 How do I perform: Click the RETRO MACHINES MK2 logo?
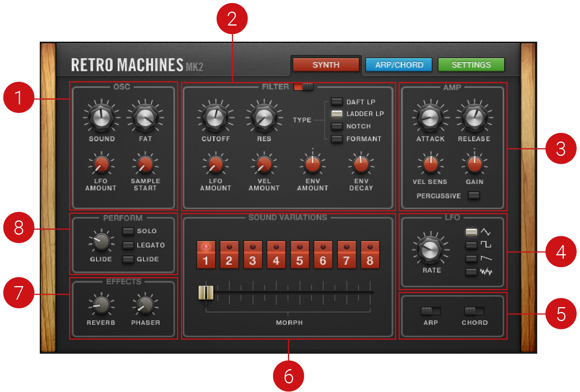(137, 65)
